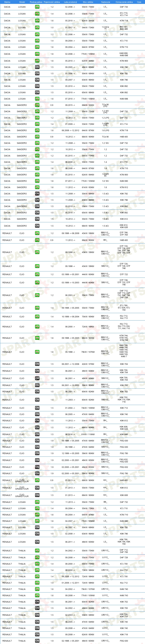
Task: Click diesel ON icon in Clio K9K 646 row
Action: (x=37, y=434)
